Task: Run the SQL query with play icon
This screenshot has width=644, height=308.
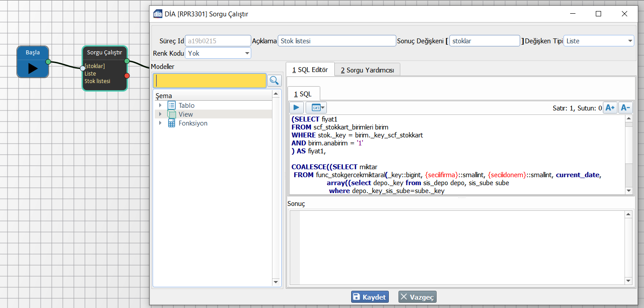Action: coord(296,107)
